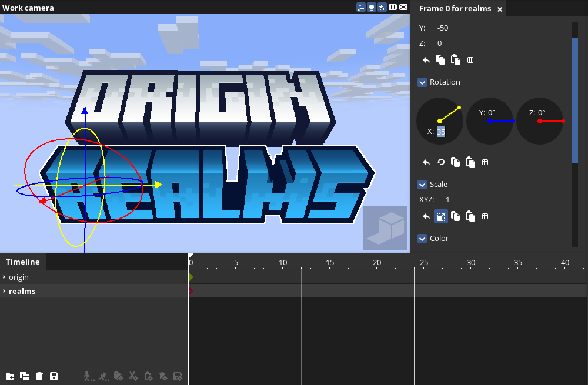Collapse the Rotation section

422,82
